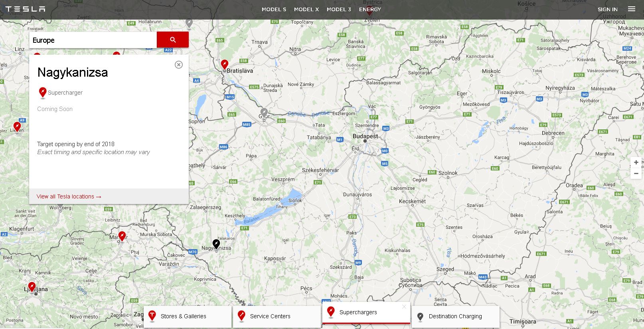Toggle the Stores & Galleries filter
The width and height of the screenshot is (644, 329).
pos(188,316)
